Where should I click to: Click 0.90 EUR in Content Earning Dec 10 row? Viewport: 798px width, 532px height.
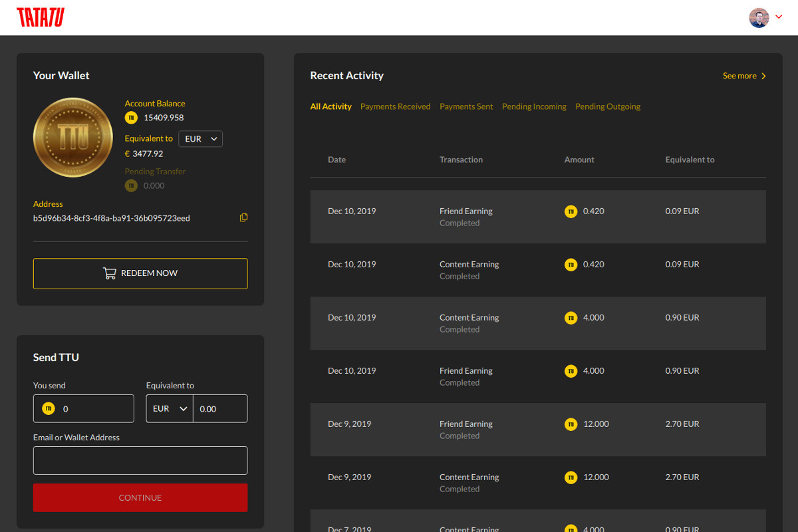point(682,317)
